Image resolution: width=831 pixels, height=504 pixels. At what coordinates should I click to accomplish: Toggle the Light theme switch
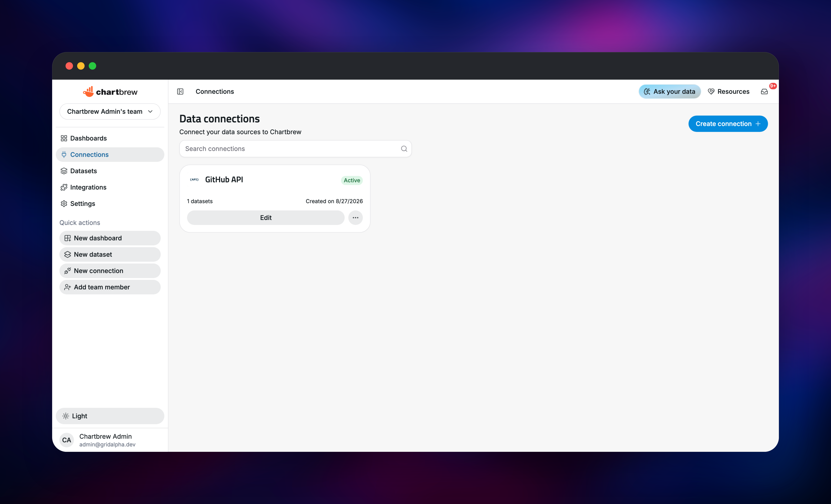[x=110, y=416]
